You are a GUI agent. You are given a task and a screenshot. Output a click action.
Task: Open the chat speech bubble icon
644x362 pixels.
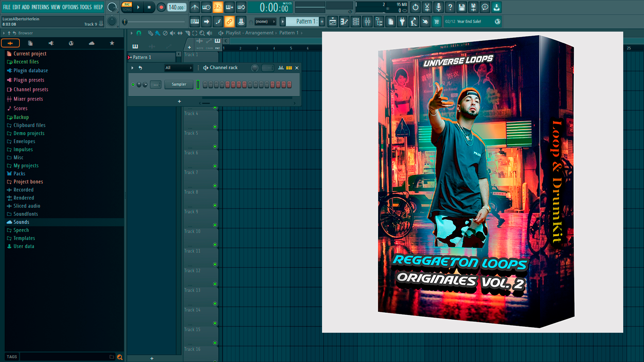(485, 8)
